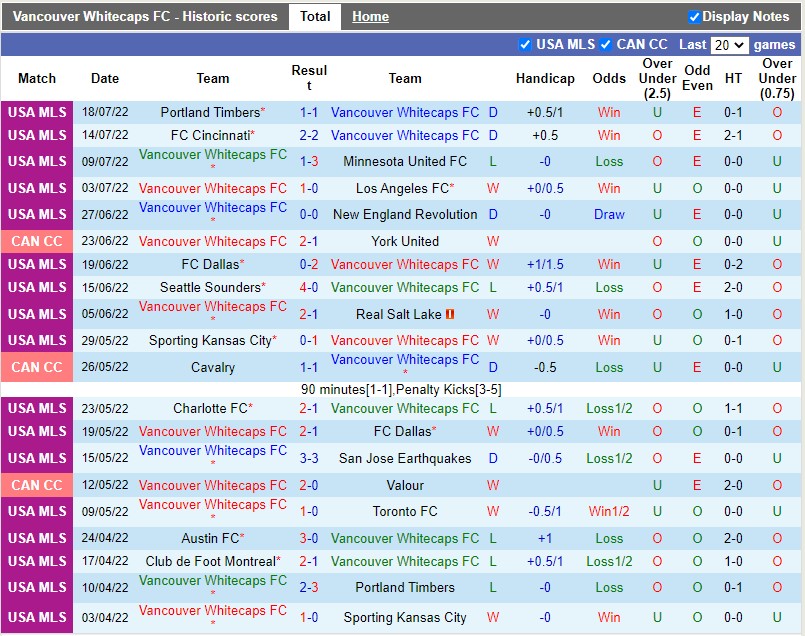Click the Date column header

click(105, 79)
